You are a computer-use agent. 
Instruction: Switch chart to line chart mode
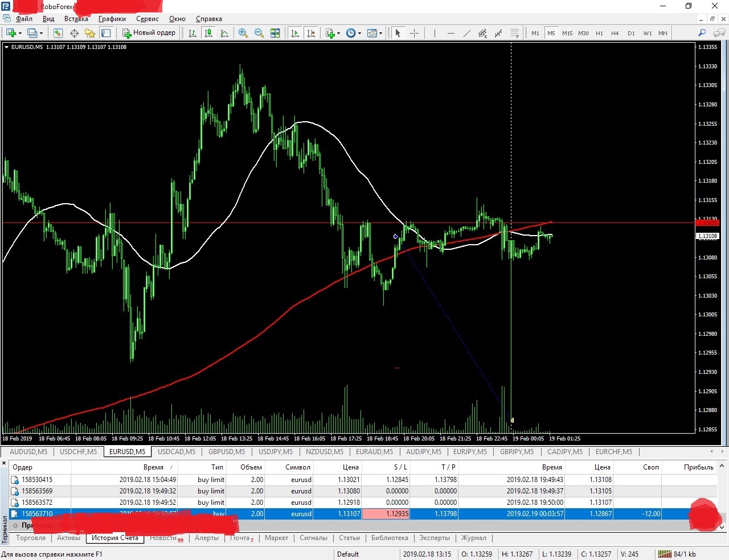tap(224, 33)
